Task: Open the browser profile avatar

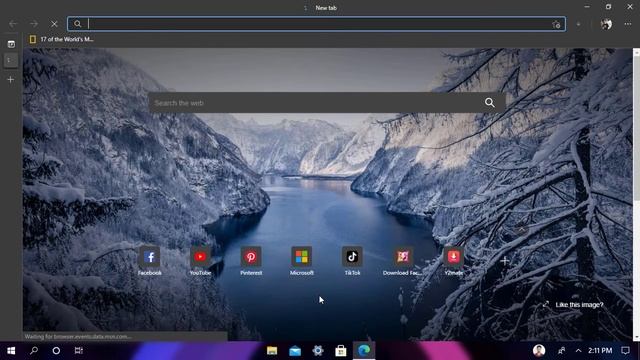Action: click(606, 24)
